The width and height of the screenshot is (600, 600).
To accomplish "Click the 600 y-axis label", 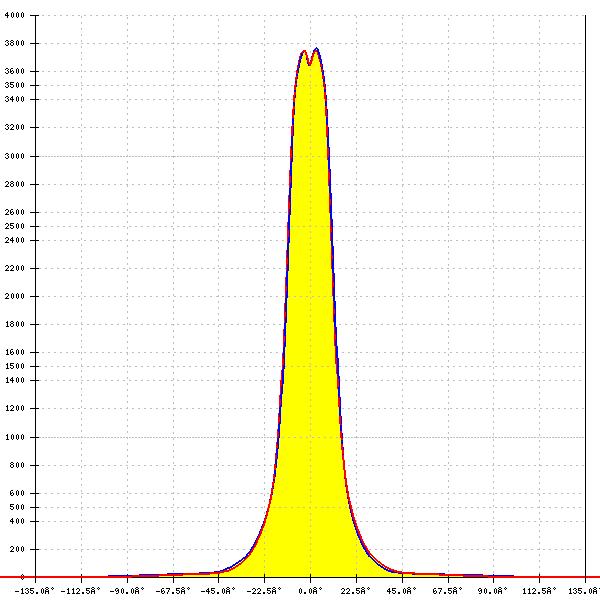I will click(x=17, y=493).
